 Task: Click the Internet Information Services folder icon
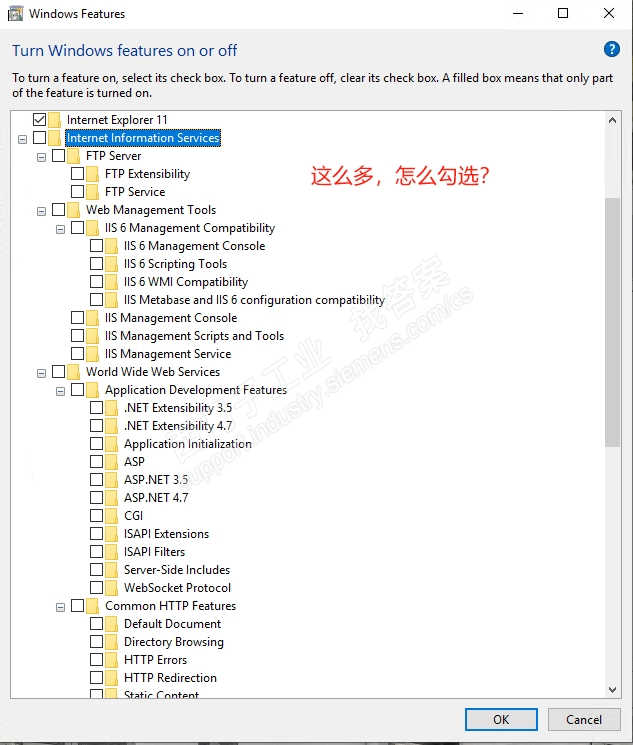pos(55,138)
